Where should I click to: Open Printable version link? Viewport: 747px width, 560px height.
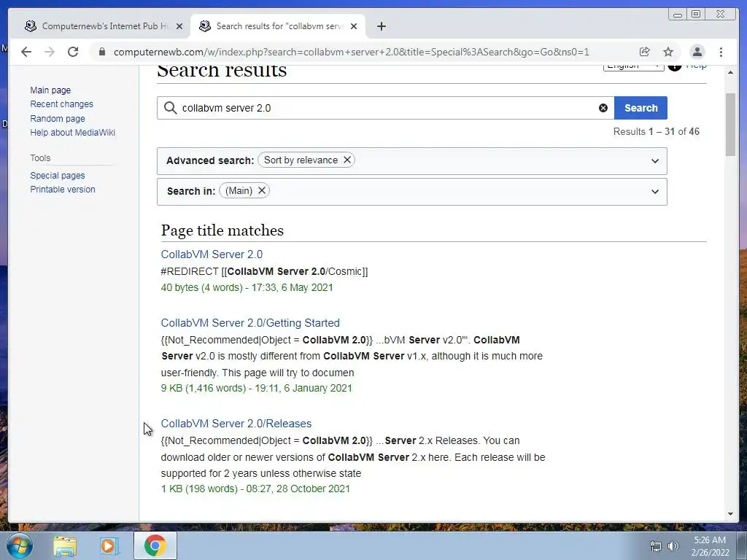(x=63, y=189)
